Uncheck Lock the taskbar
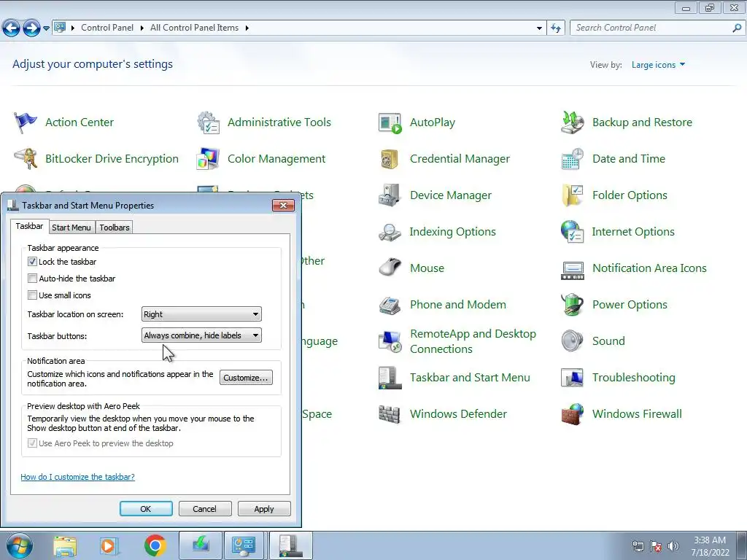Viewport: 747px width, 560px height. 32,262
